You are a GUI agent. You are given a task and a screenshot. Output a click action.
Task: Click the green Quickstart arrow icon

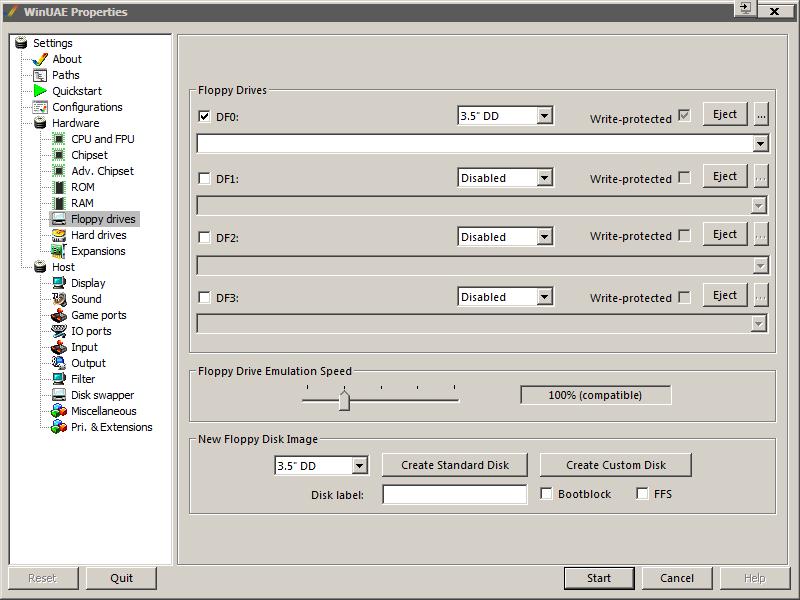tap(40, 91)
